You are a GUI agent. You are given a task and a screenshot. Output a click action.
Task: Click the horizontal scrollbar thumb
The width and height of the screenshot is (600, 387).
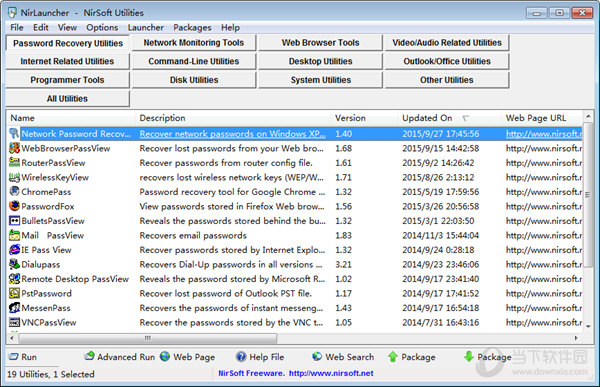[x=148, y=338]
